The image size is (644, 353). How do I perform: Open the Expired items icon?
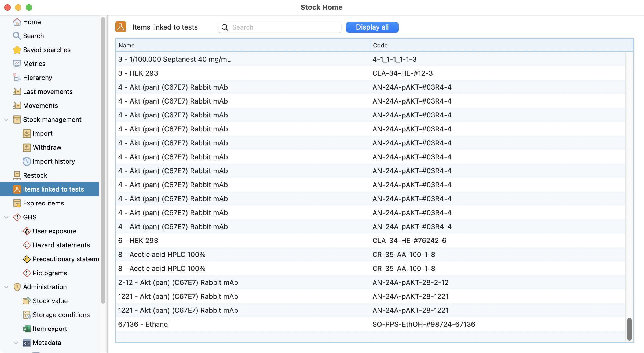coord(17,203)
